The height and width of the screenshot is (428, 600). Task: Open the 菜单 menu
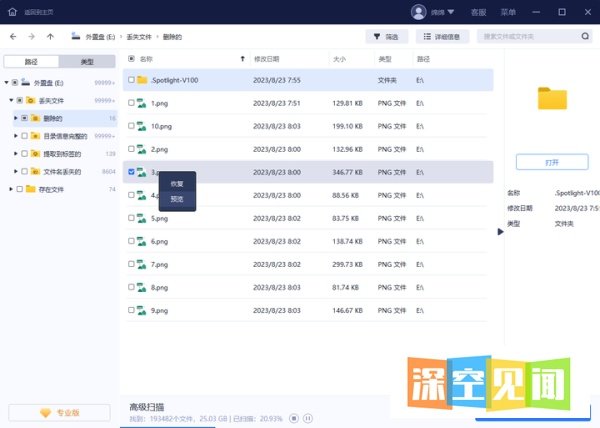[x=508, y=12]
